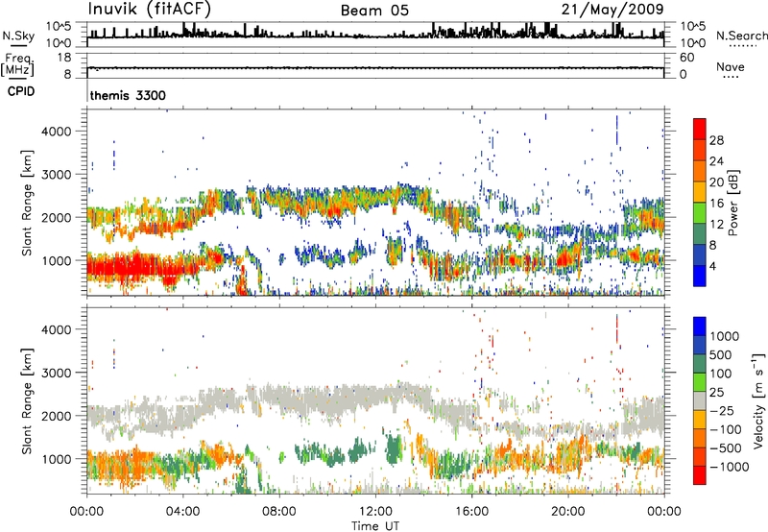Click the '20:00' time tick label
Viewport: 768px width, 532px height.
tap(567, 512)
